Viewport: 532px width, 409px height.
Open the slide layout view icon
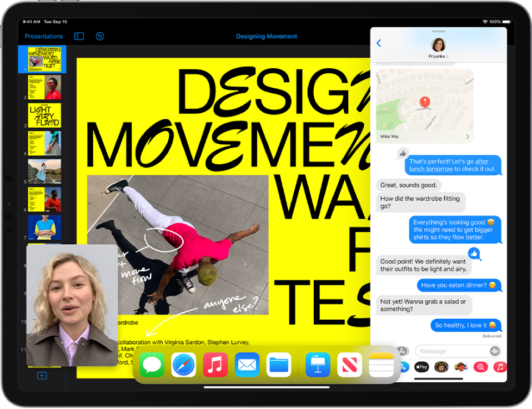click(79, 36)
